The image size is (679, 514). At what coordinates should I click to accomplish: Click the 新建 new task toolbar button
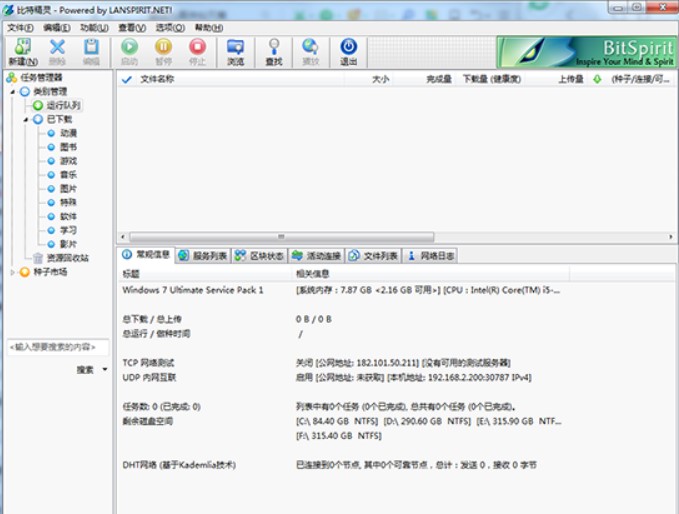[23, 52]
